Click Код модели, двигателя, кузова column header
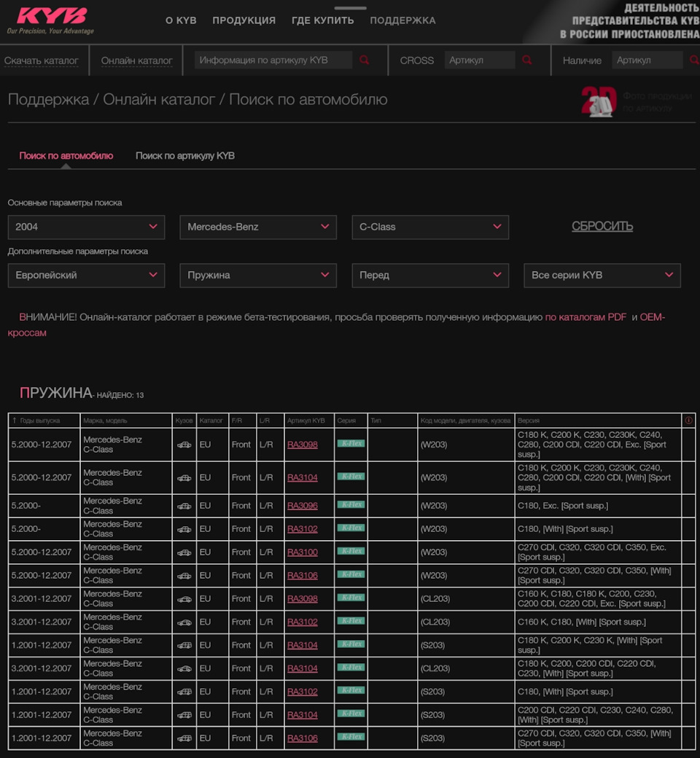Viewport: 700px width, 758px height. [465, 421]
